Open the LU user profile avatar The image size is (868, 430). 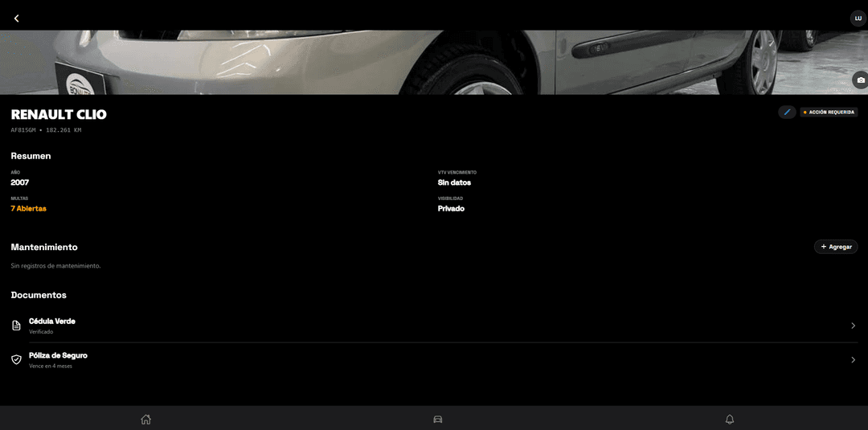pyautogui.click(x=858, y=18)
